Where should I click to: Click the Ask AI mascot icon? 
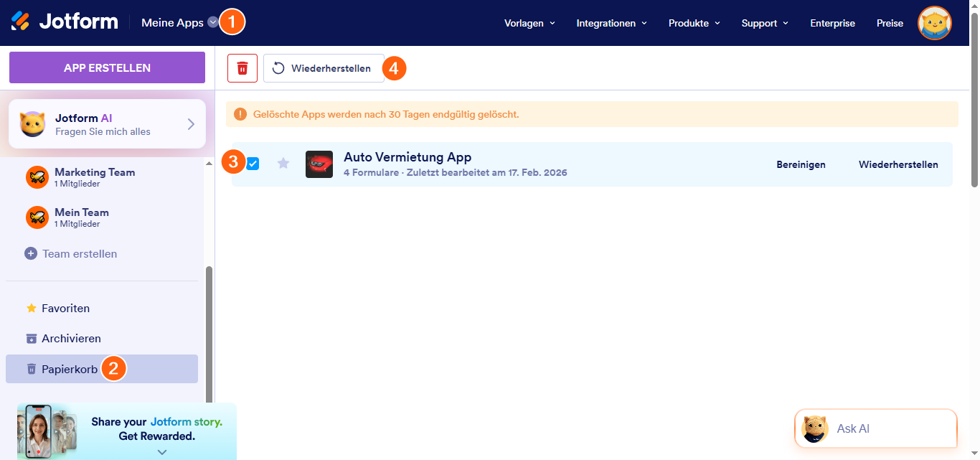(815, 428)
